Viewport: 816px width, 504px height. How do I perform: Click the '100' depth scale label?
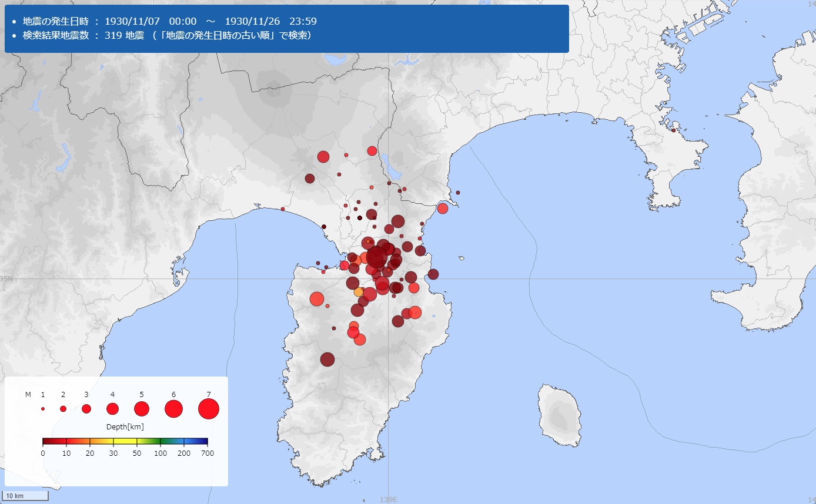[x=160, y=453]
